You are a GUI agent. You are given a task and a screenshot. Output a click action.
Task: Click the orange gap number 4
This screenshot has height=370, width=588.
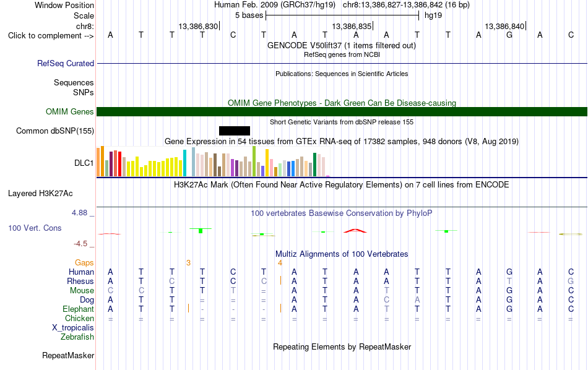(x=280, y=263)
